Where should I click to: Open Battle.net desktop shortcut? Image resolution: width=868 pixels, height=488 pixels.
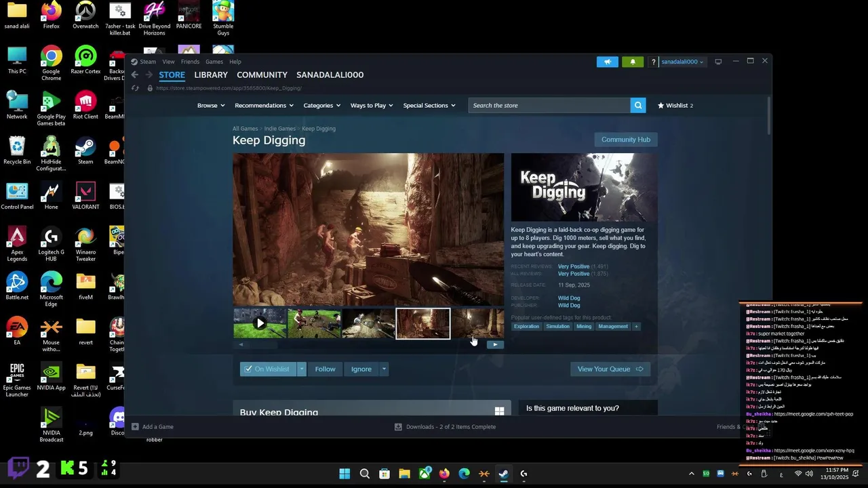pyautogui.click(x=17, y=287)
